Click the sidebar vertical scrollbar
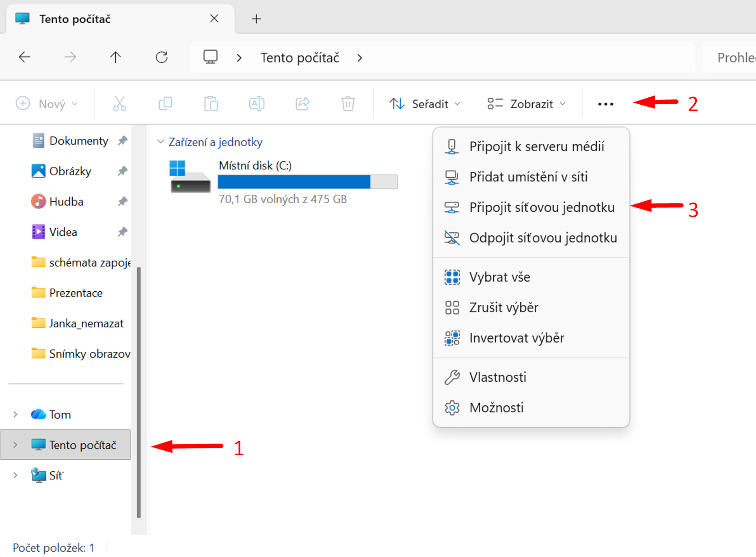756x557 pixels. tap(139, 392)
